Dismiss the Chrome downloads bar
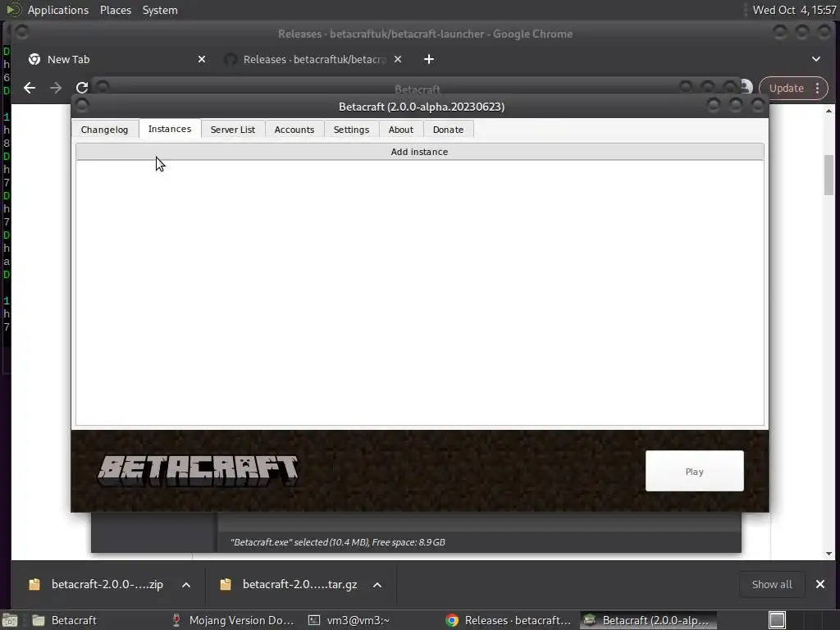 tap(820, 584)
